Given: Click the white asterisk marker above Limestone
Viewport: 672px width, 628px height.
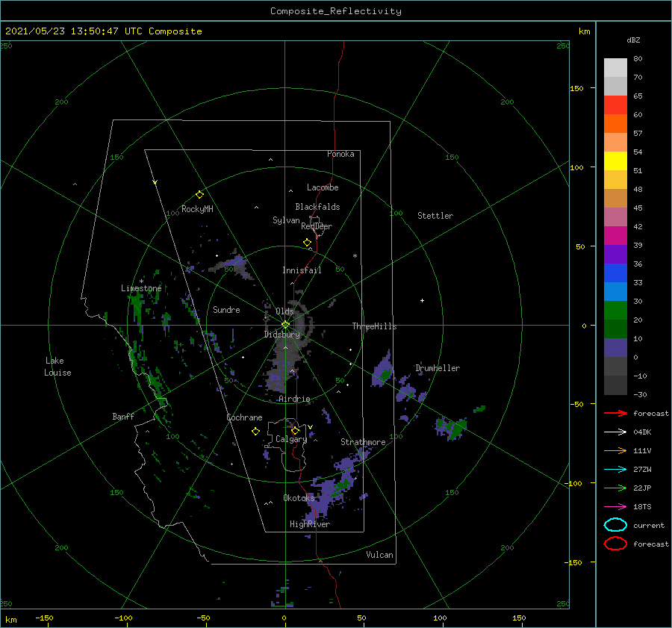Looking at the screenshot, I should click(141, 282).
